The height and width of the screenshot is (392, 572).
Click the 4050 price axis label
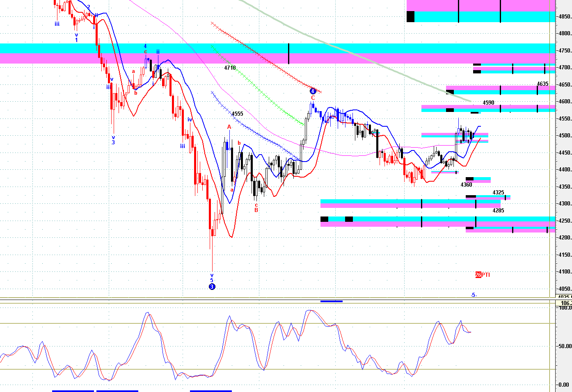click(565, 289)
